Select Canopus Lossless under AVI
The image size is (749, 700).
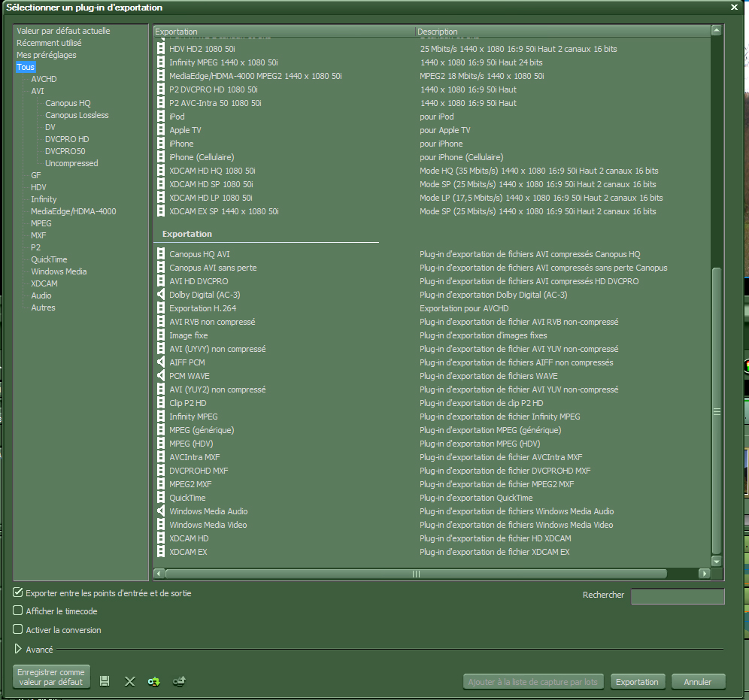(77, 115)
